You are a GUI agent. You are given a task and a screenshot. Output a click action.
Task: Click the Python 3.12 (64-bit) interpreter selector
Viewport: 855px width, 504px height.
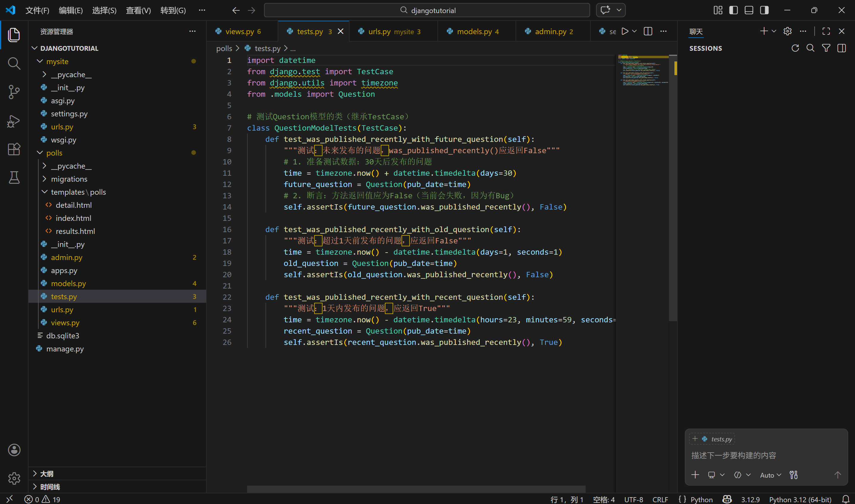(x=800, y=499)
